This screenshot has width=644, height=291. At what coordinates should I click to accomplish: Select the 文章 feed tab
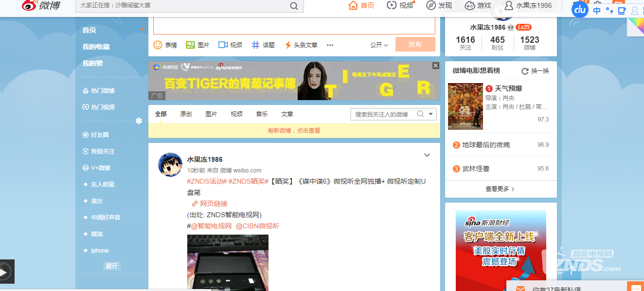click(x=287, y=114)
